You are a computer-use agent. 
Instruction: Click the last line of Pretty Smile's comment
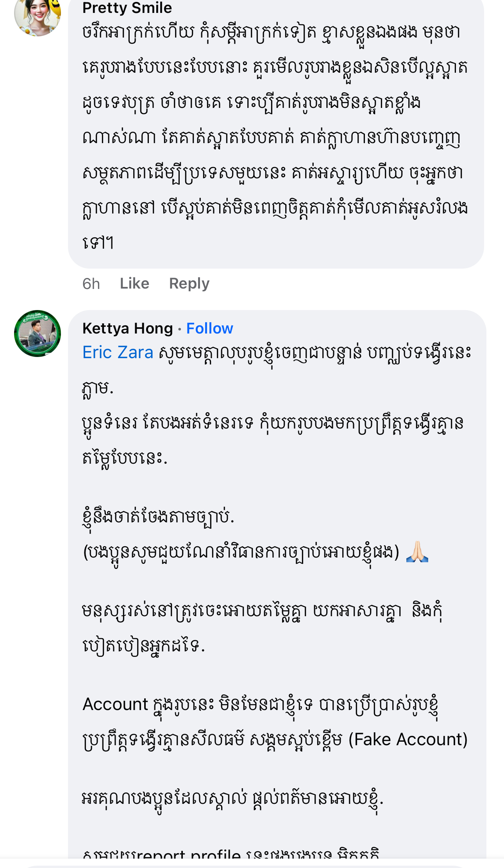[98, 242]
